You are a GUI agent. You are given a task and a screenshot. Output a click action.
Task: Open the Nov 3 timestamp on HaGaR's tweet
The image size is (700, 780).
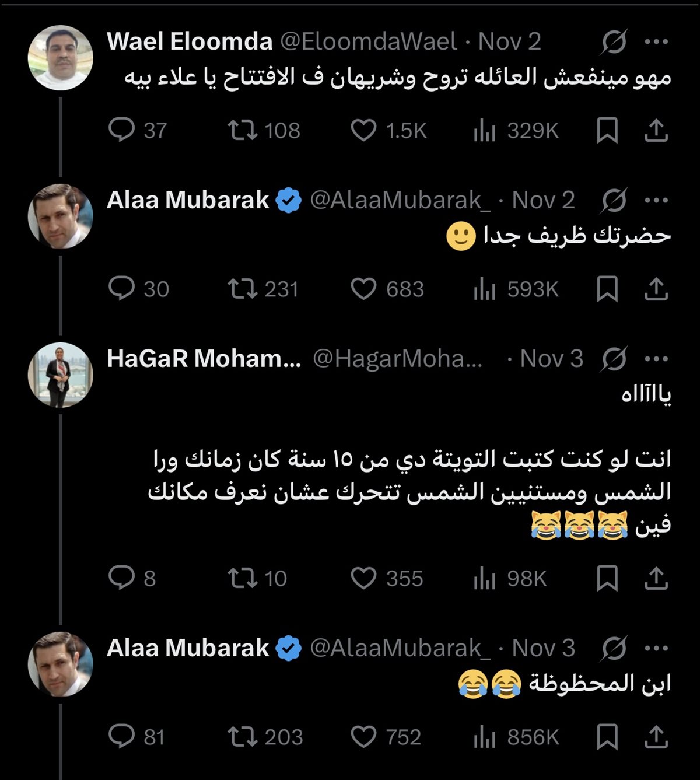click(551, 359)
